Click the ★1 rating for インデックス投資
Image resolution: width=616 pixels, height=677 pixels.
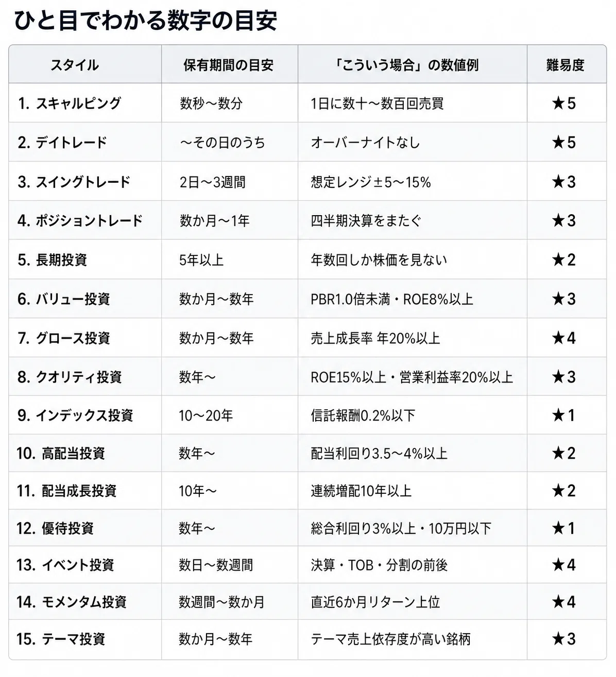[x=564, y=415]
